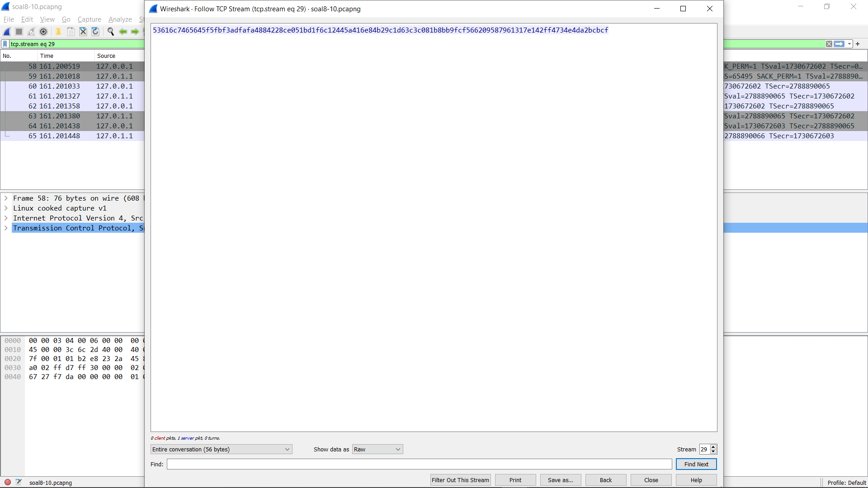Screen dimensions: 868x488
Task: Click the find packet magnifier icon
Action: pyautogui.click(x=110, y=32)
